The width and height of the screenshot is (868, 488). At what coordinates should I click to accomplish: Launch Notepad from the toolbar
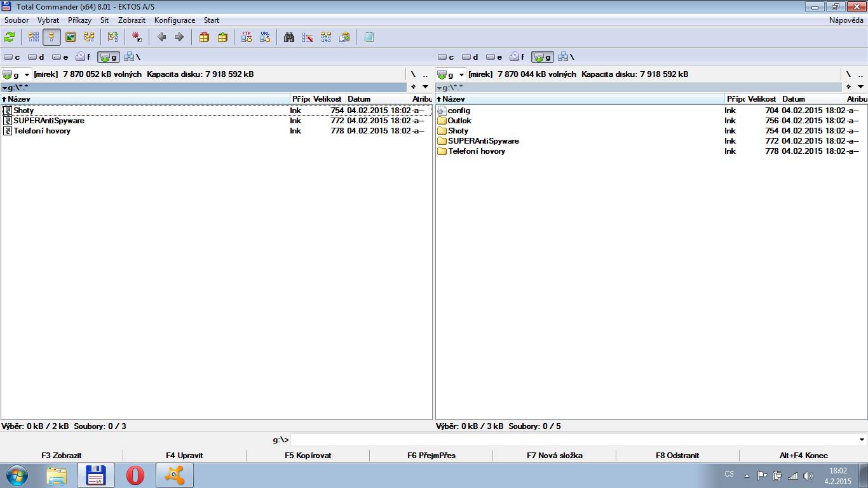pyautogui.click(x=369, y=37)
